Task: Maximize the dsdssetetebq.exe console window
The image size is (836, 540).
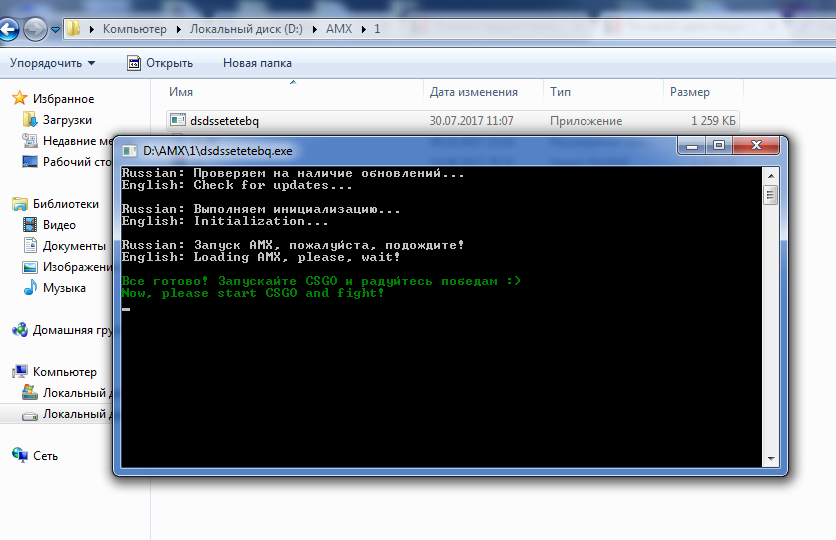Action: coord(719,146)
